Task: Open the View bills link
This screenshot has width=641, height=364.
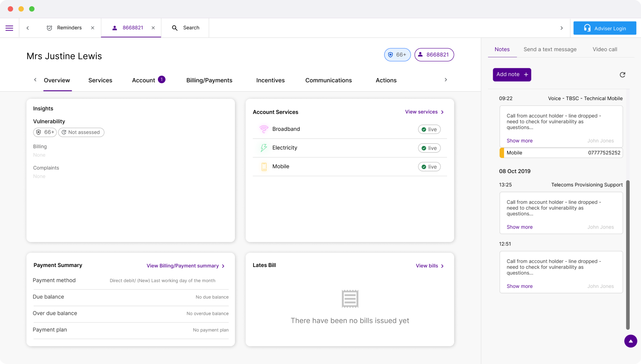Action: [x=430, y=266]
